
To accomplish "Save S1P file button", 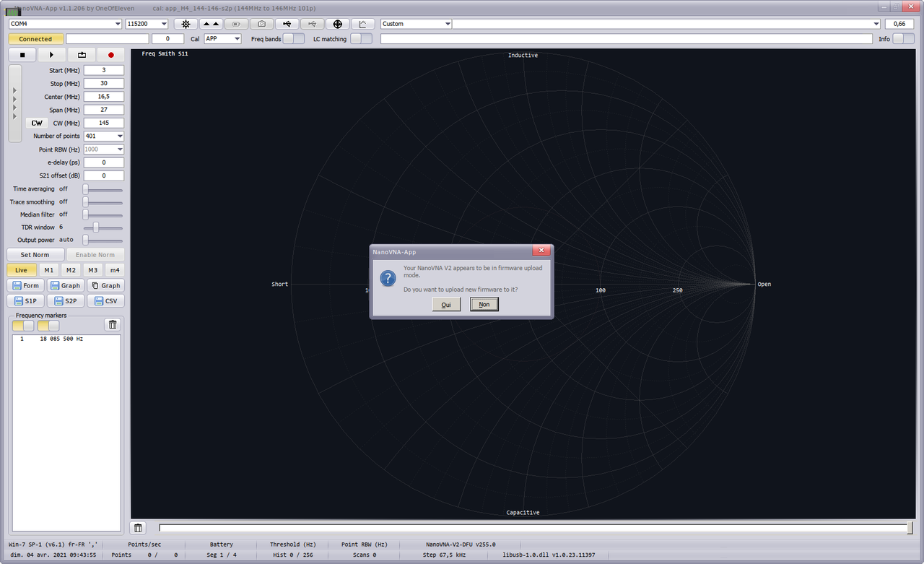I will coord(26,301).
